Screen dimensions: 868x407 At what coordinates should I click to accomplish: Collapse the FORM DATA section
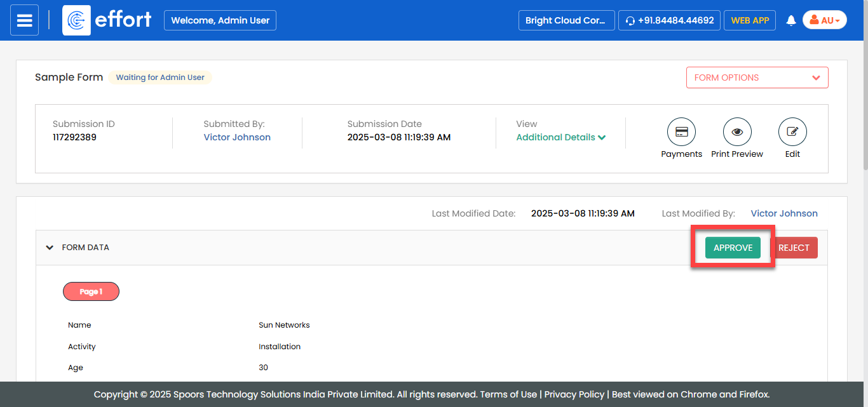50,248
